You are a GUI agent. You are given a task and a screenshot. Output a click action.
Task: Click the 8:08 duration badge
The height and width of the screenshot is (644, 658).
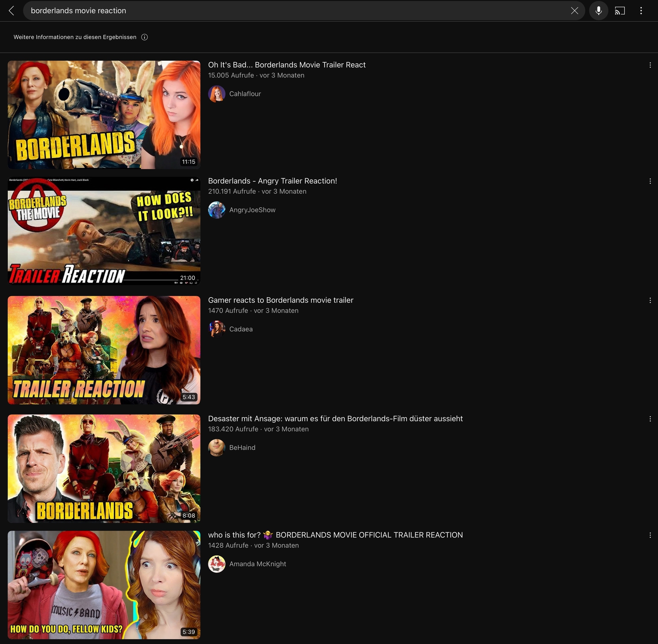click(x=188, y=516)
